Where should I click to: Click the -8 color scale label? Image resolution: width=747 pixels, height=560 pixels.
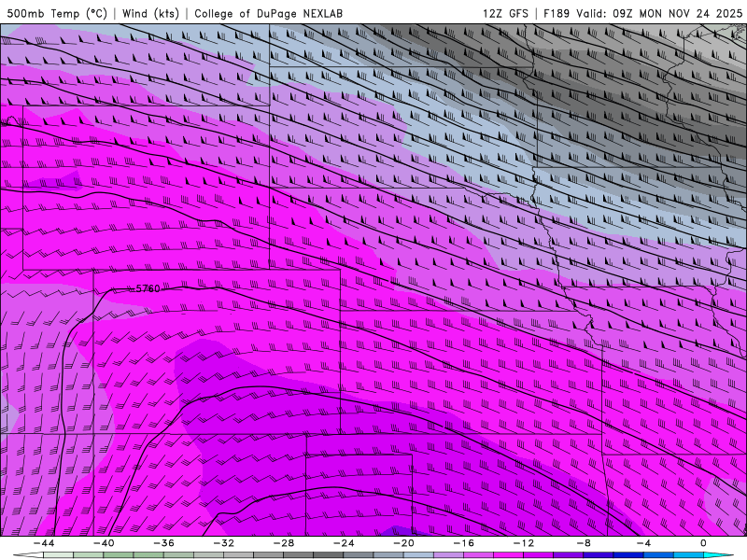584,543
